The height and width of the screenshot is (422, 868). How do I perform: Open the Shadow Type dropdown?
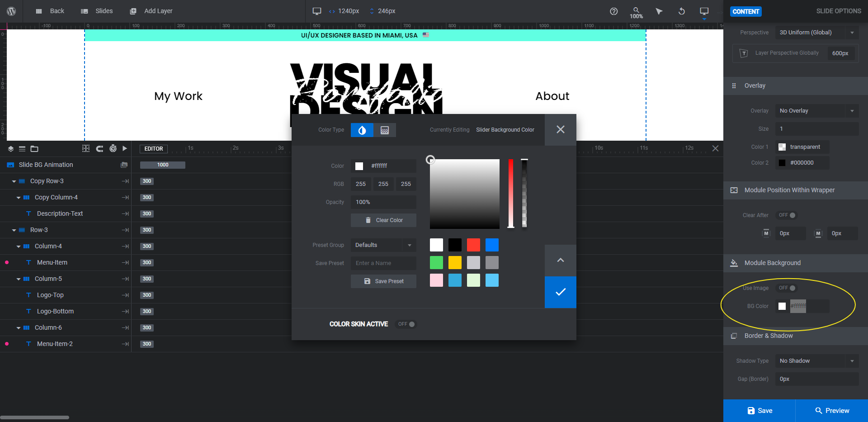tap(817, 361)
